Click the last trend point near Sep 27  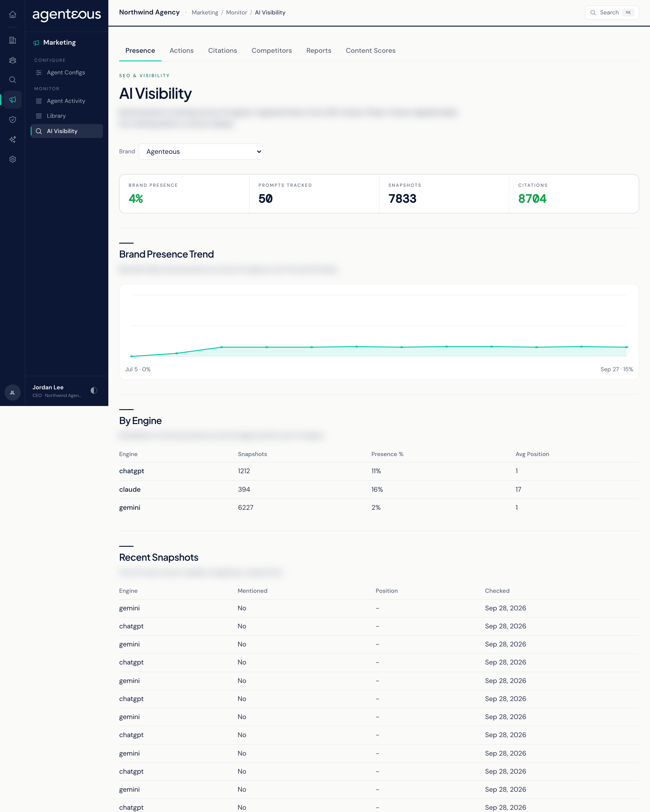click(x=627, y=347)
